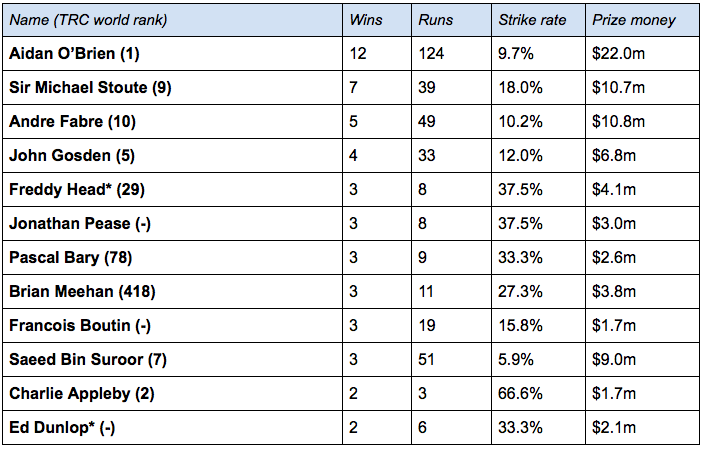Select the Pascal Bary (78) cell

tap(173, 258)
